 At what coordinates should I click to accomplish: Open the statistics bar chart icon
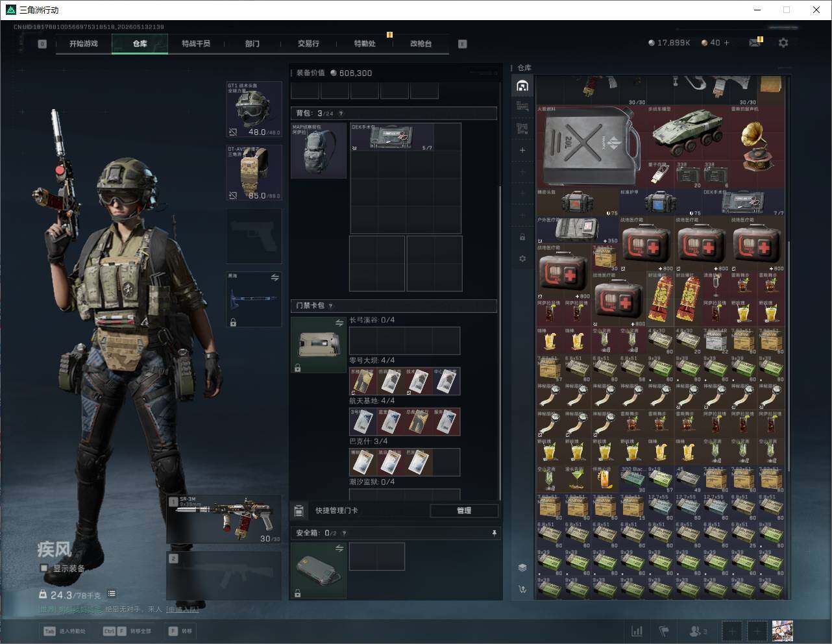[x=637, y=631]
